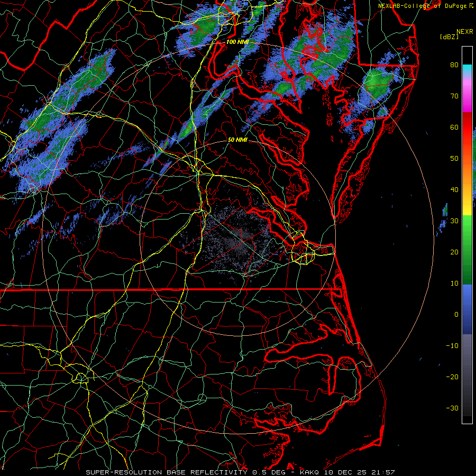Click the [dBZ] legend title
Screen dimensions: 476x476
point(449,37)
